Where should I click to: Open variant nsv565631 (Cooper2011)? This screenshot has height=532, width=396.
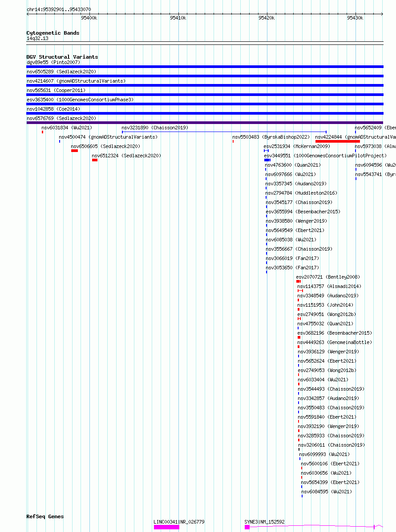(x=56, y=90)
